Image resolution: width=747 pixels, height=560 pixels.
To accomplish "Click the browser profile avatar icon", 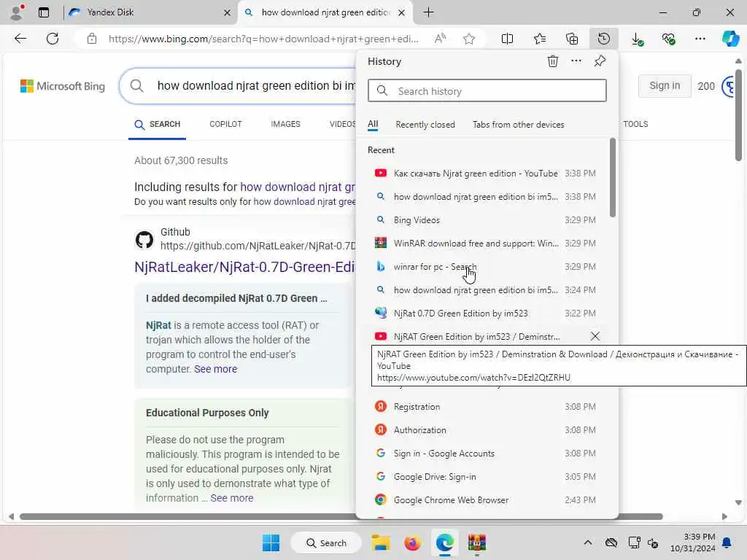I will coord(16,12).
